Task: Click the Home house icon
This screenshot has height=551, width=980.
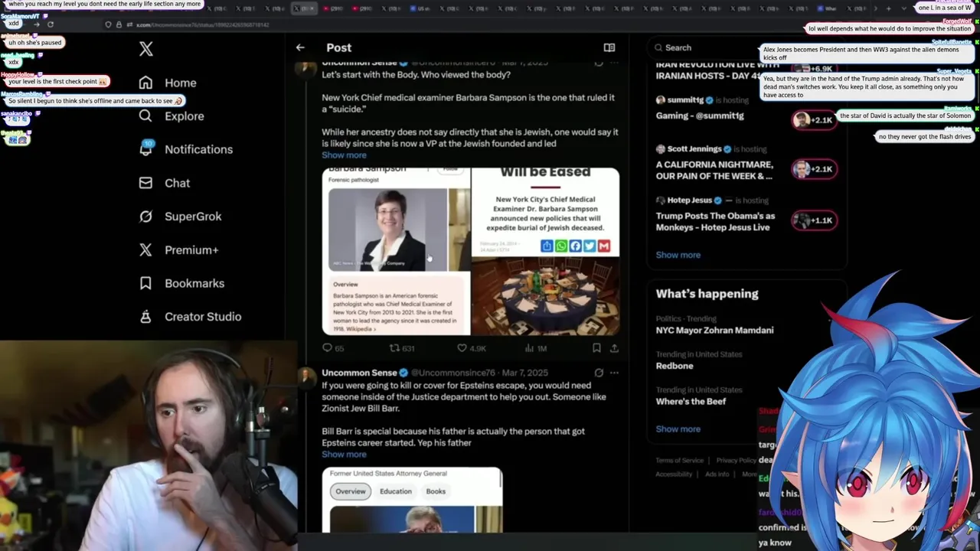Action: coord(145,83)
